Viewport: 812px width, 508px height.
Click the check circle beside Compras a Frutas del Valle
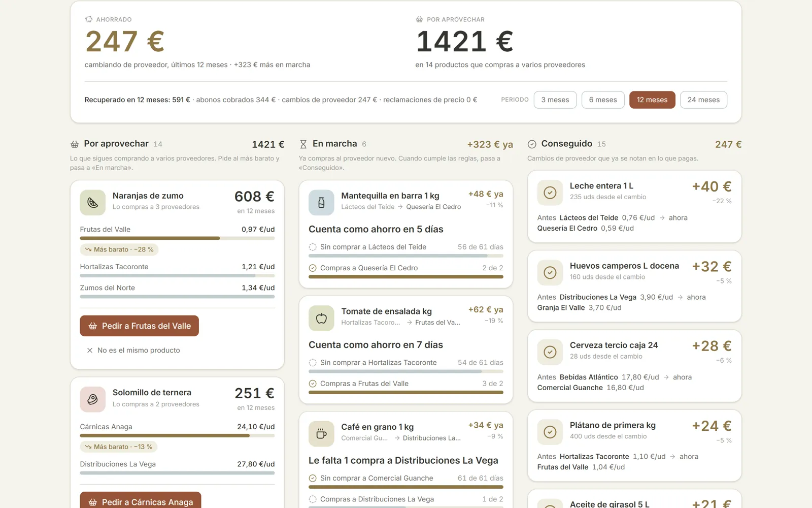point(313,384)
